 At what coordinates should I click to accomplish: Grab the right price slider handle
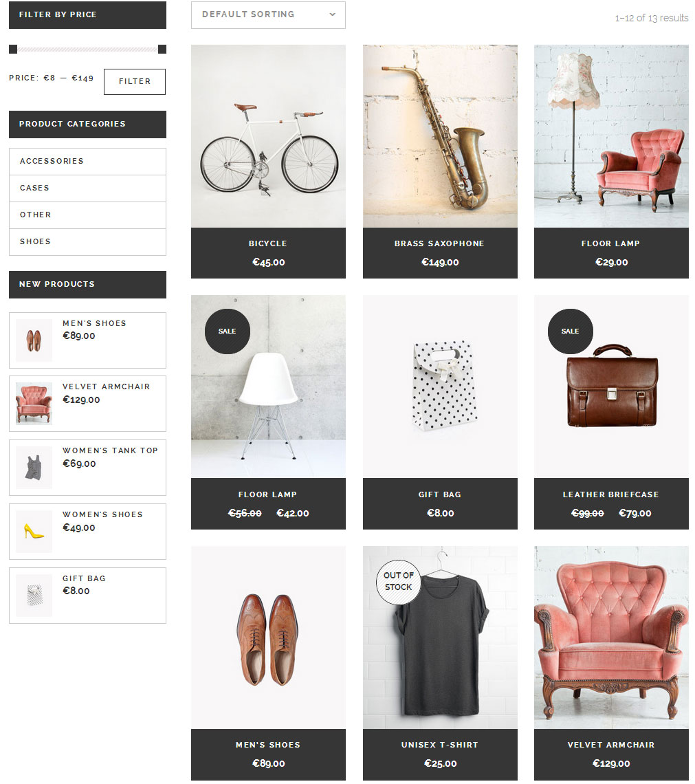point(162,49)
